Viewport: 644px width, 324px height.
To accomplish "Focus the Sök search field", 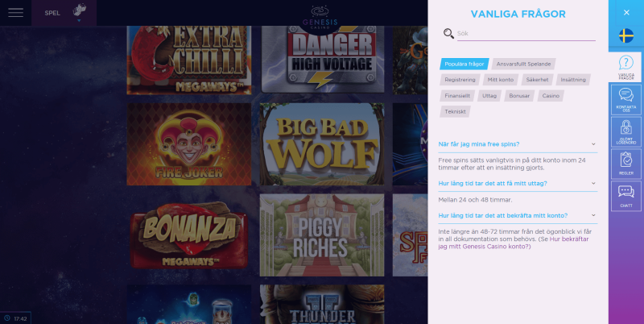I will (526, 34).
